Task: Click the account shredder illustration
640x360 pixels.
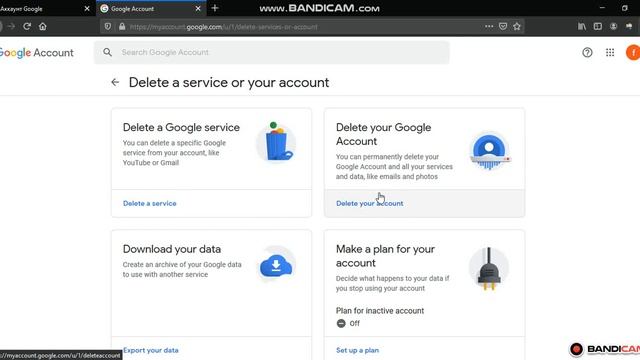Action: (489, 151)
